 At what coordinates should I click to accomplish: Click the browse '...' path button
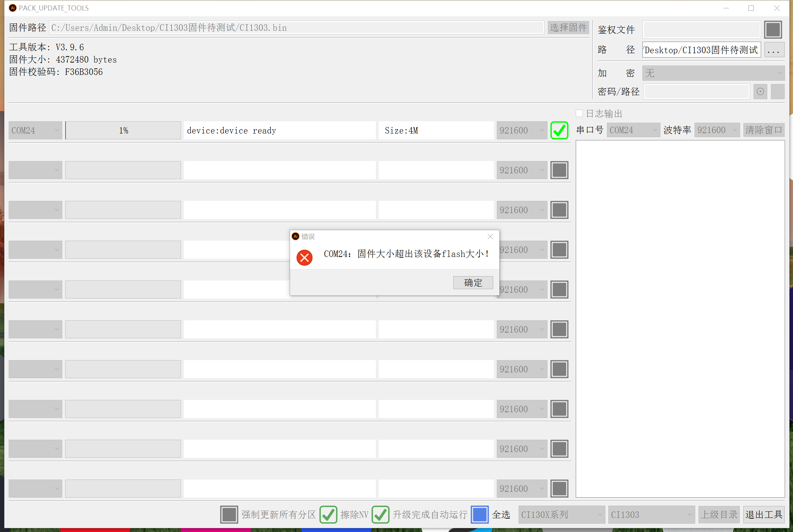[x=774, y=50]
